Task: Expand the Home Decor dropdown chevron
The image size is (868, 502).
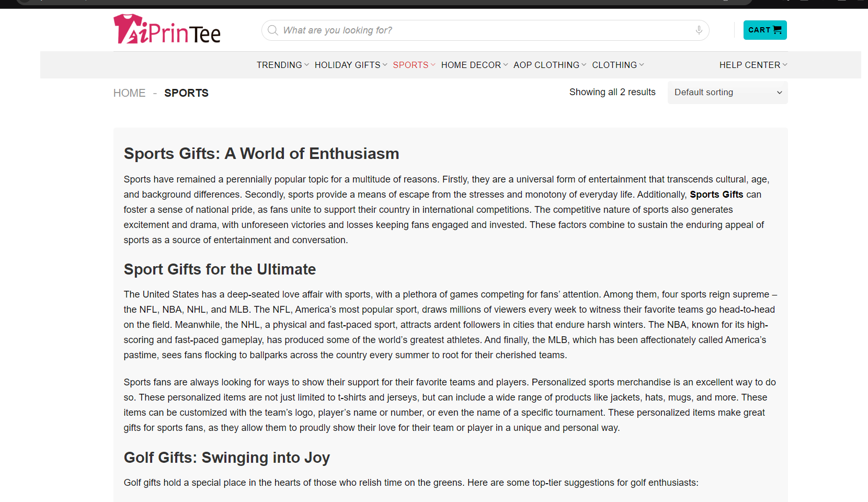Action: pyautogui.click(x=506, y=65)
